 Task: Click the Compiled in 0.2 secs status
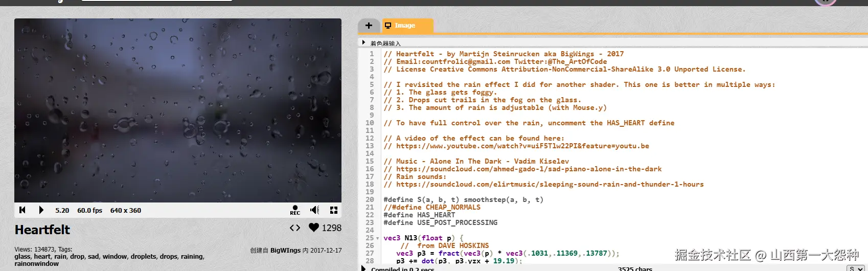(402, 268)
